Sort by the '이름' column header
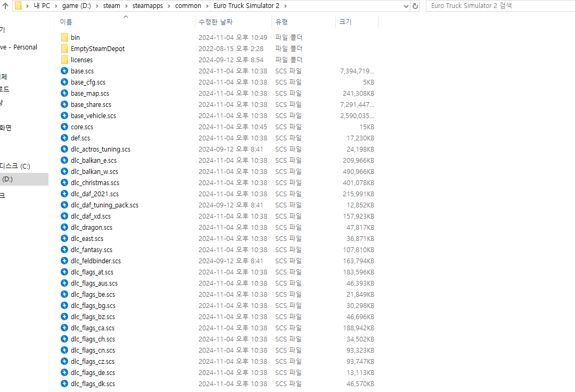This screenshot has height=392, width=575. pyautogui.click(x=66, y=22)
